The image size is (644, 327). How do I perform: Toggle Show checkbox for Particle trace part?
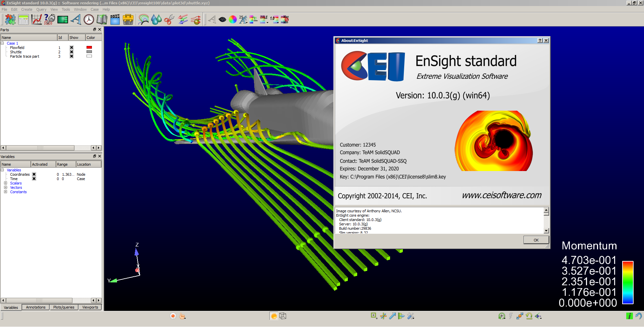(71, 56)
